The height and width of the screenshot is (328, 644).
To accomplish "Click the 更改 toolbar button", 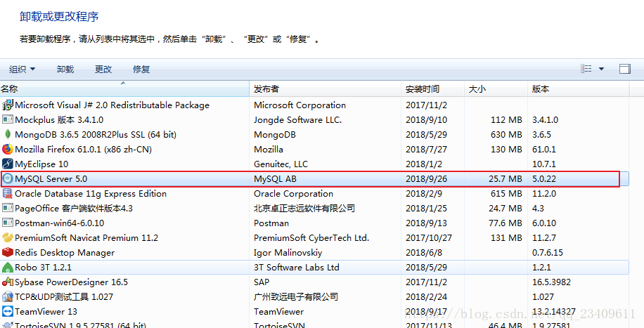I will pyautogui.click(x=103, y=70).
